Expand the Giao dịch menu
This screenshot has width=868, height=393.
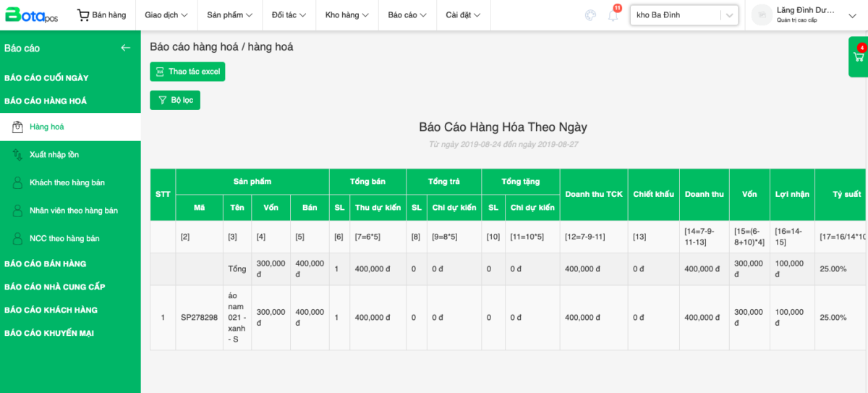(x=166, y=15)
